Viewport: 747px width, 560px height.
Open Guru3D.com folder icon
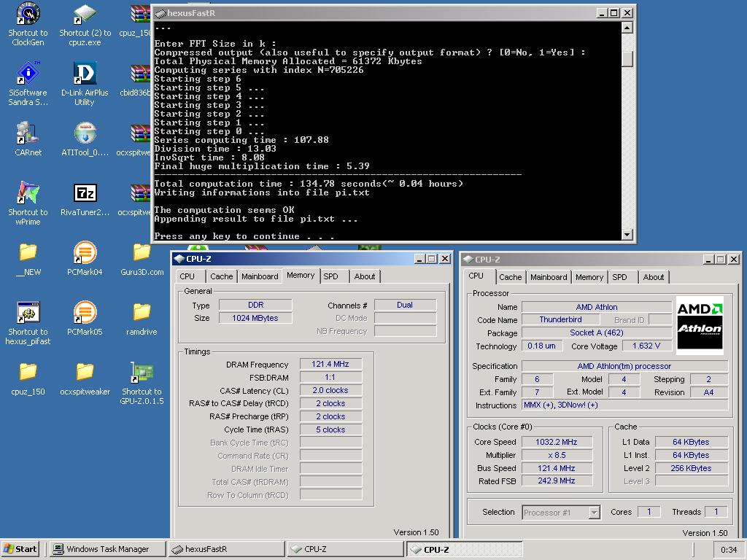(x=142, y=252)
